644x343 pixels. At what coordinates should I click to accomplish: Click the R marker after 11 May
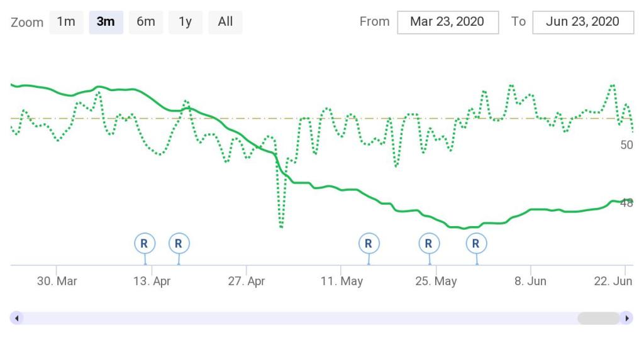(369, 243)
